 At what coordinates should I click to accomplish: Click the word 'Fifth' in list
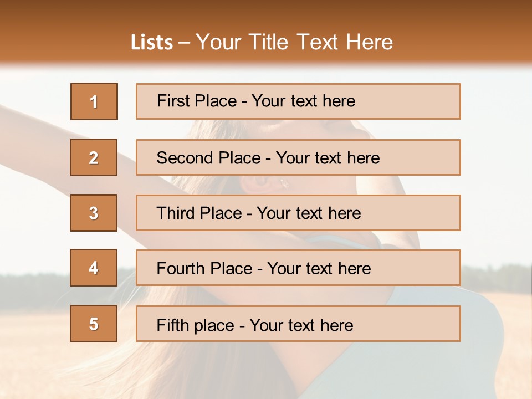pyautogui.click(x=172, y=325)
